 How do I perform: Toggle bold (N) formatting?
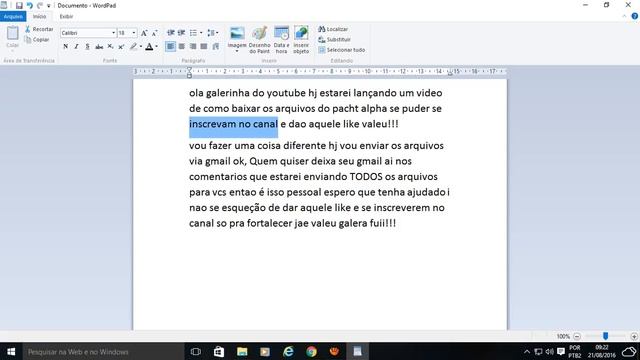[65, 47]
